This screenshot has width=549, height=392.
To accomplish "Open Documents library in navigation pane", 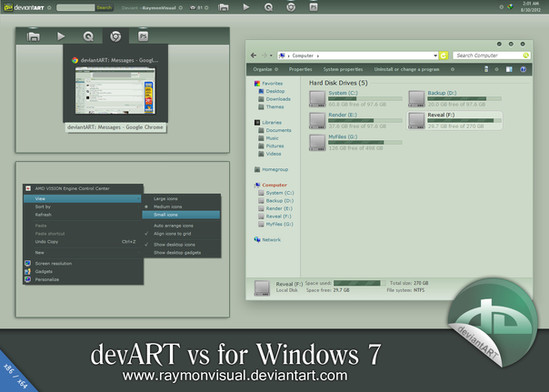I will pyautogui.click(x=275, y=130).
